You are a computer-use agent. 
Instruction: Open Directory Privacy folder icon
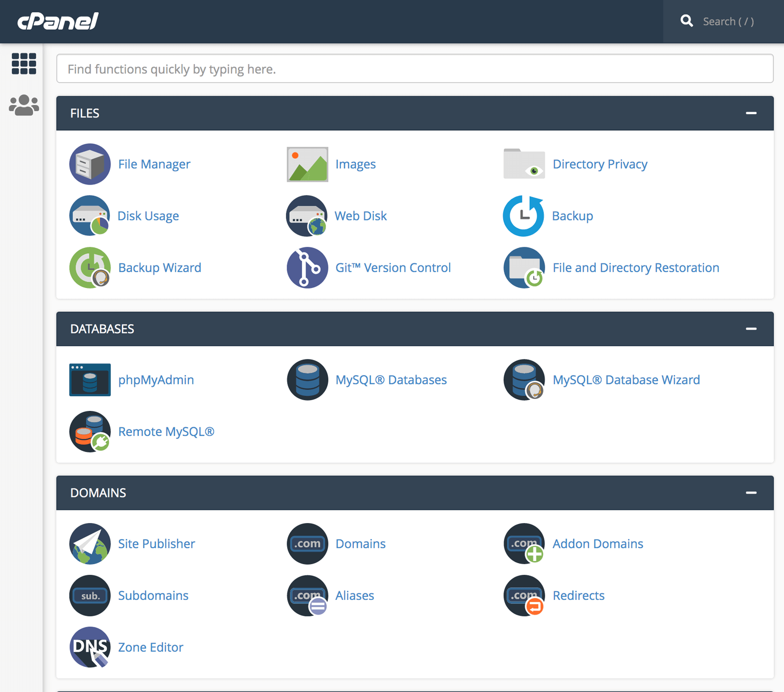[x=524, y=164]
